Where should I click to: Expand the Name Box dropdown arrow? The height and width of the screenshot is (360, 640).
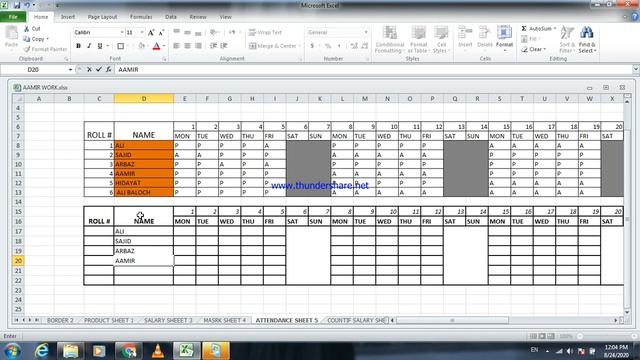click(x=70, y=70)
